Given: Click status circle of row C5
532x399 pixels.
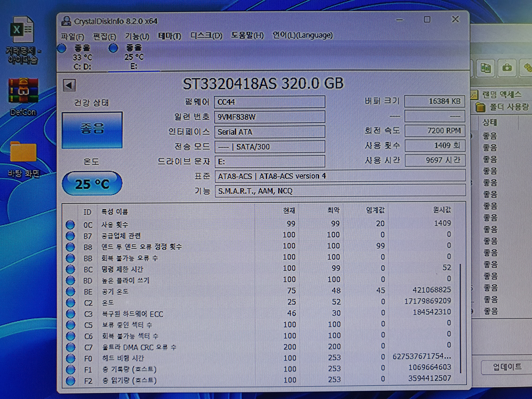Looking at the screenshot, I should tap(70, 325).
